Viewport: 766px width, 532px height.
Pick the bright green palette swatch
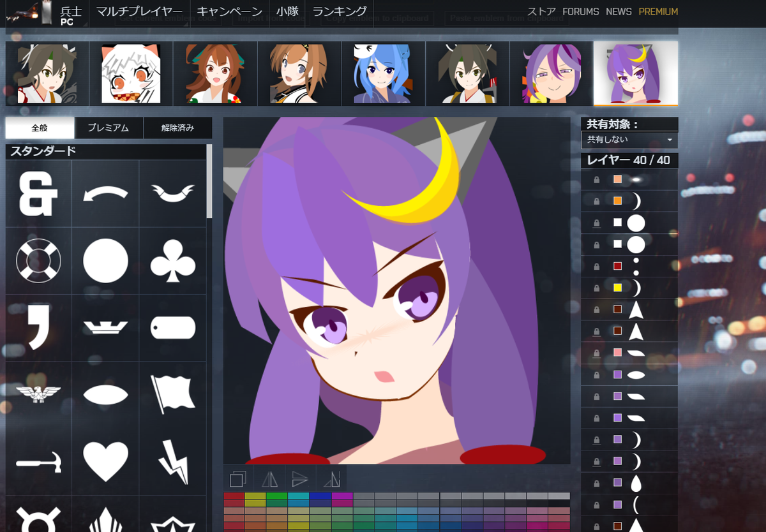pos(277,496)
